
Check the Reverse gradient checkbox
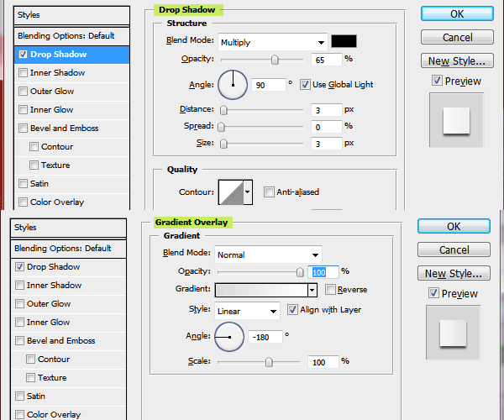click(x=331, y=290)
